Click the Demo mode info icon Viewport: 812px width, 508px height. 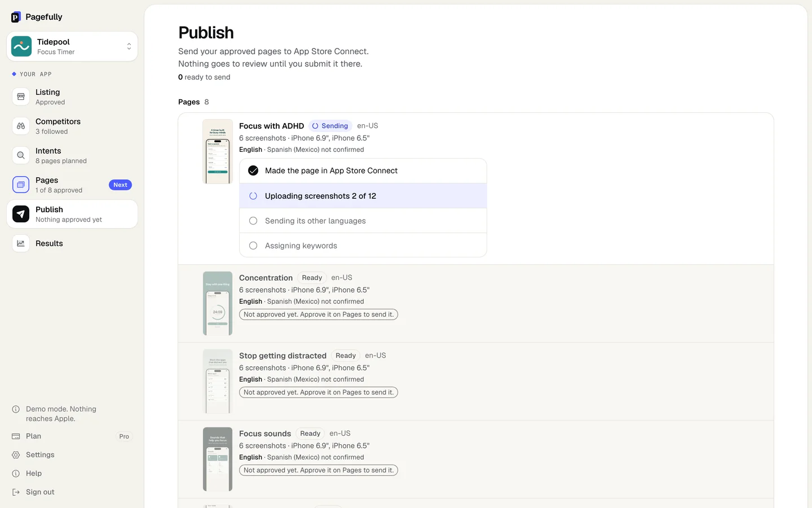(x=16, y=409)
